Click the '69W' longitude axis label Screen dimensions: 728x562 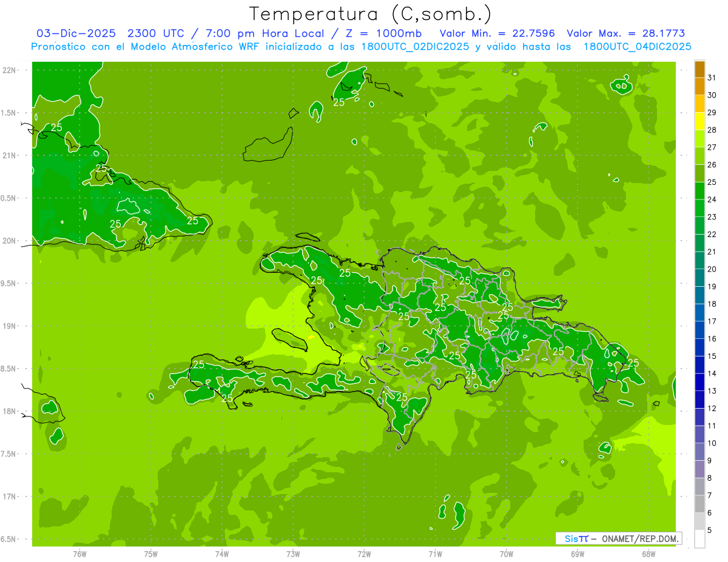click(x=577, y=554)
